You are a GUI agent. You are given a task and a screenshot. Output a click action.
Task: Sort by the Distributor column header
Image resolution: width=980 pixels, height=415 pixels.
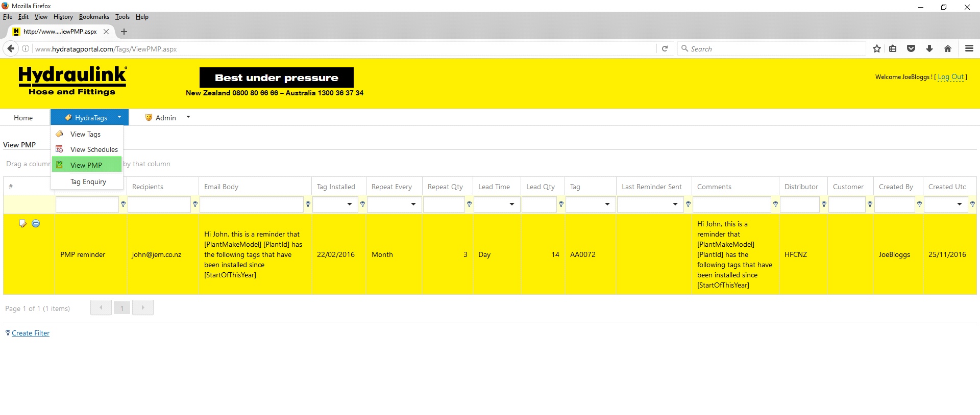coord(803,187)
